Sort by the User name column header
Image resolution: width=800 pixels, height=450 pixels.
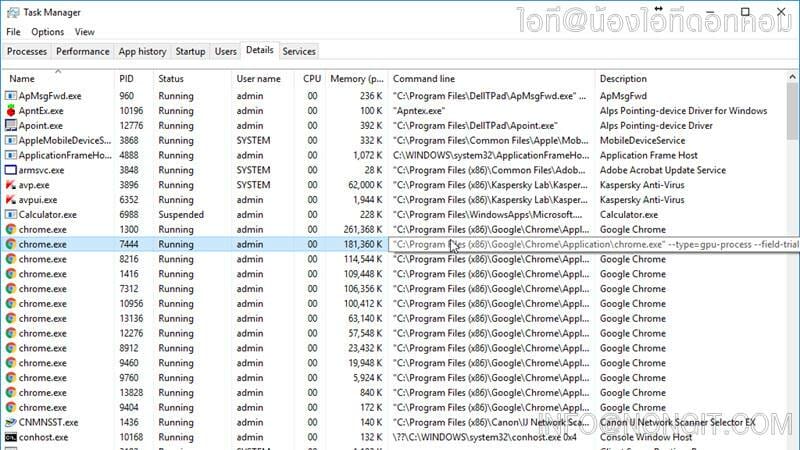pos(263,79)
